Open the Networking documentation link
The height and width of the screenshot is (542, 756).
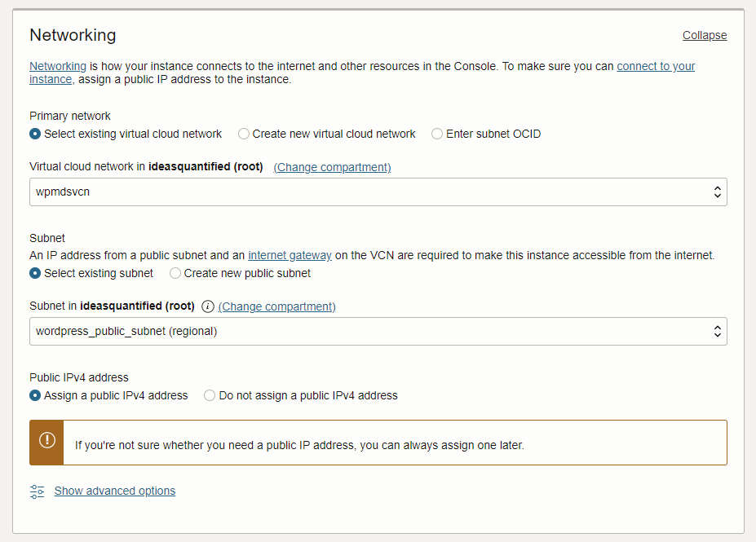click(58, 66)
